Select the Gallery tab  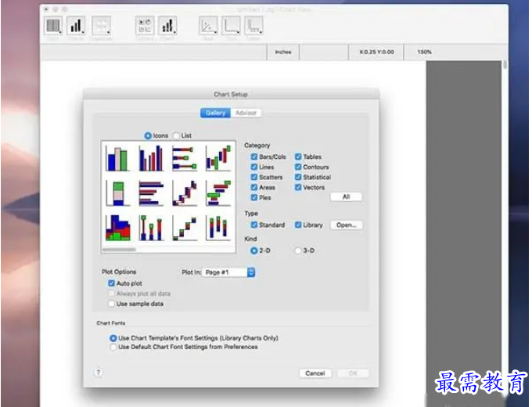click(214, 113)
